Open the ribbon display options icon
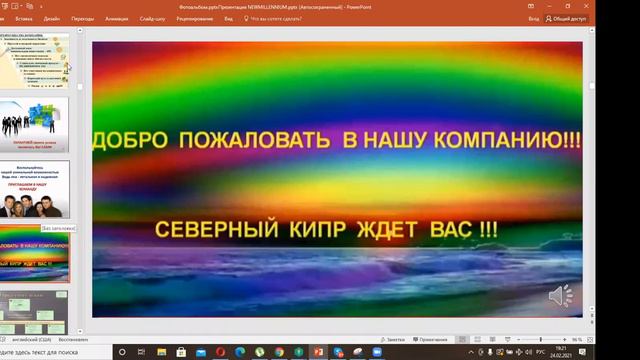The image size is (640, 360). (x=531, y=6)
